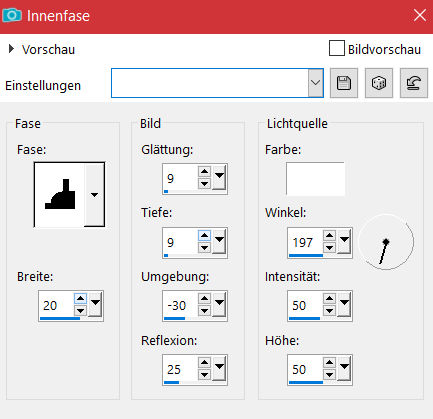This screenshot has width=433, height=419.
Task: Increase Breite value with up arrow
Action: (x=80, y=299)
